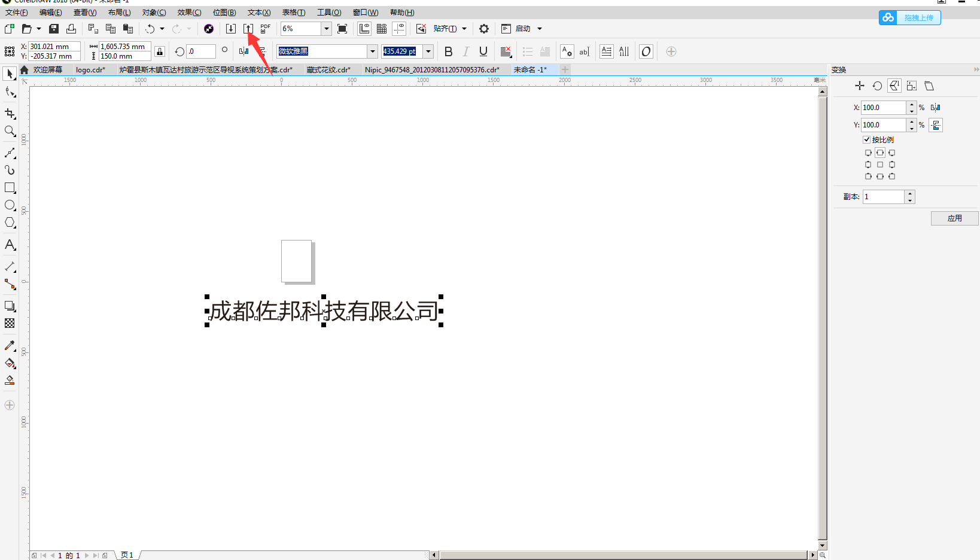
Task: Select the Transparency checkerboard tool
Action: [x=10, y=324]
